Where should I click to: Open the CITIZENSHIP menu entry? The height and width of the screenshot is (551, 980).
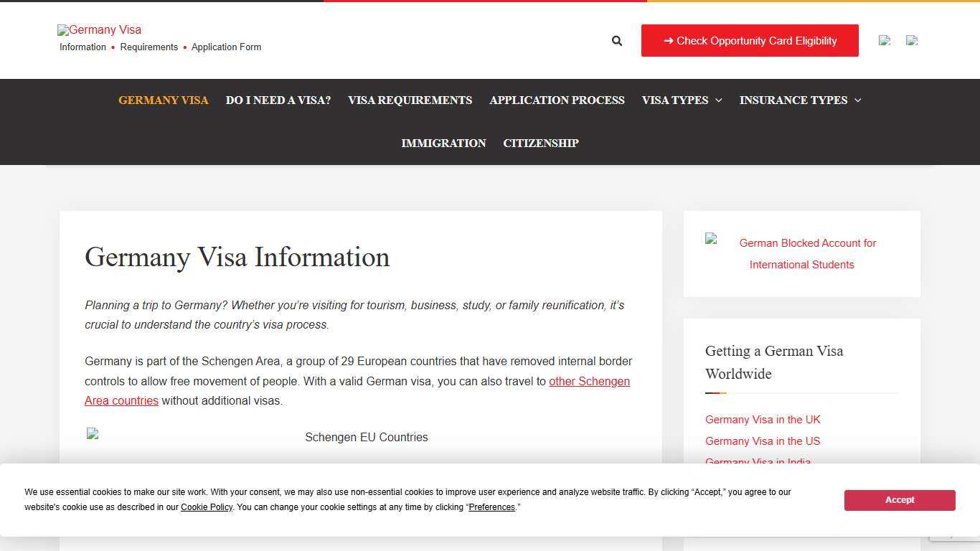540,143
